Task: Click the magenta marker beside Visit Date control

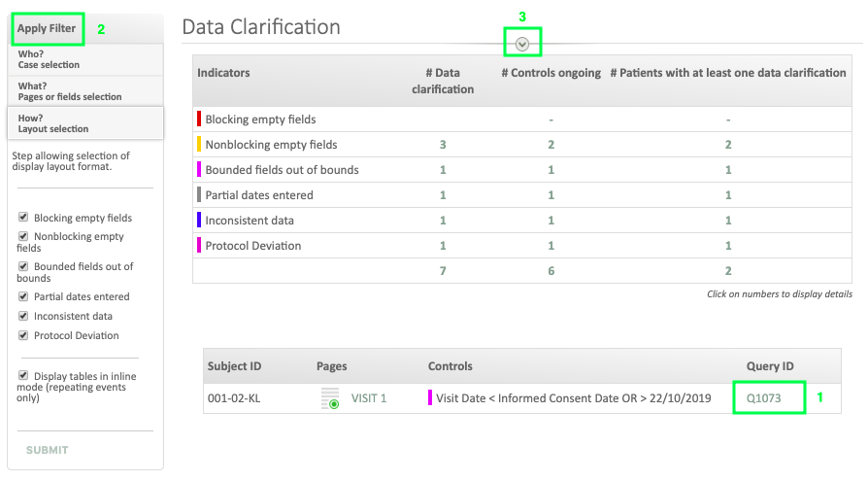Action: (430, 398)
